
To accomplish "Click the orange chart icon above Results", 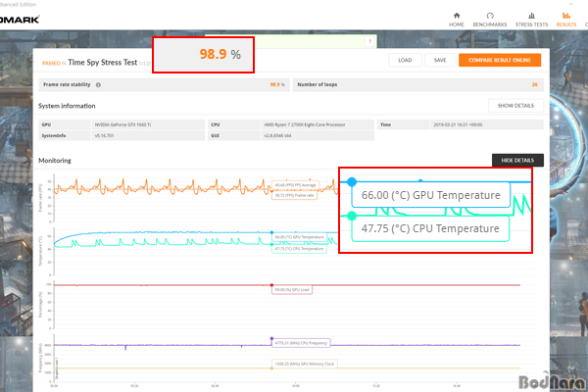I will 566,16.
